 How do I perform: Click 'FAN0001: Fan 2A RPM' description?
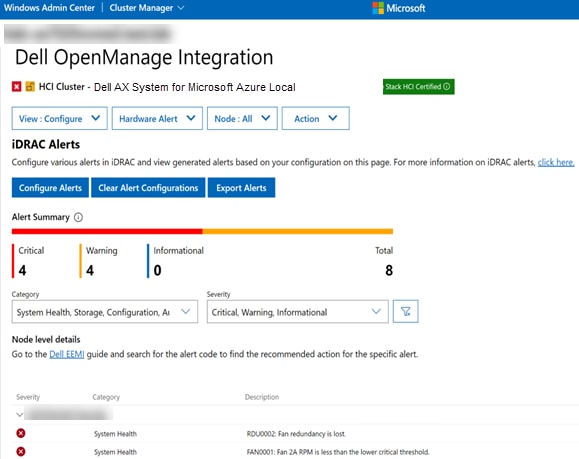pos(338,452)
